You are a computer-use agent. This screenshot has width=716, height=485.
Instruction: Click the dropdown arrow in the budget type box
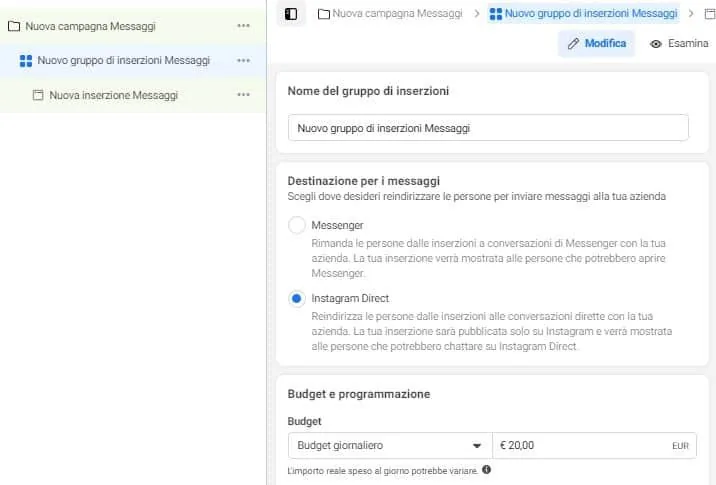477,446
